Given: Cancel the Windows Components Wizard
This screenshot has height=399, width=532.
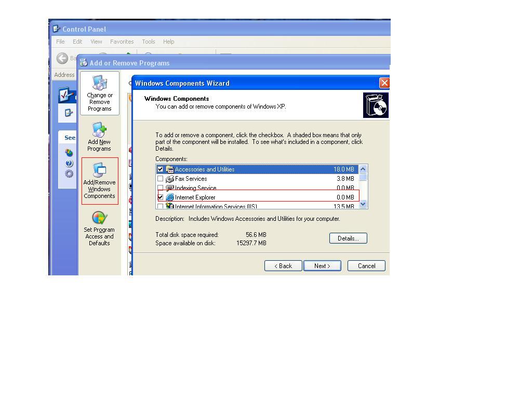Looking at the screenshot, I should tap(366, 266).
